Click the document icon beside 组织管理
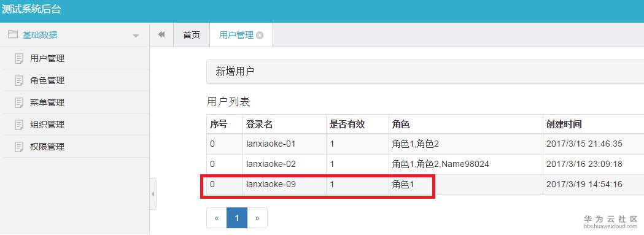 point(19,125)
